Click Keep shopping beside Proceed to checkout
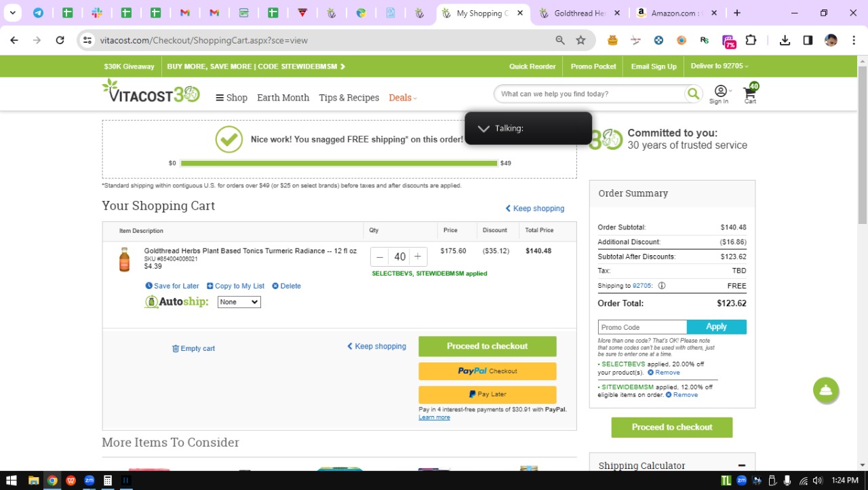868x490 pixels. [376, 346]
